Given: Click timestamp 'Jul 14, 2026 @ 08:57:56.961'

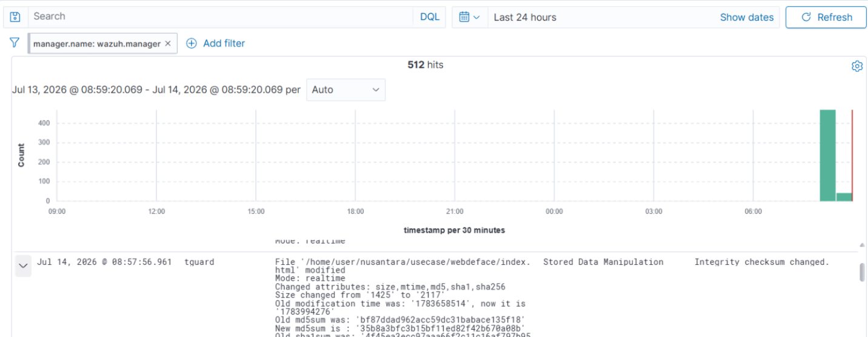Looking at the screenshot, I should (104, 262).
